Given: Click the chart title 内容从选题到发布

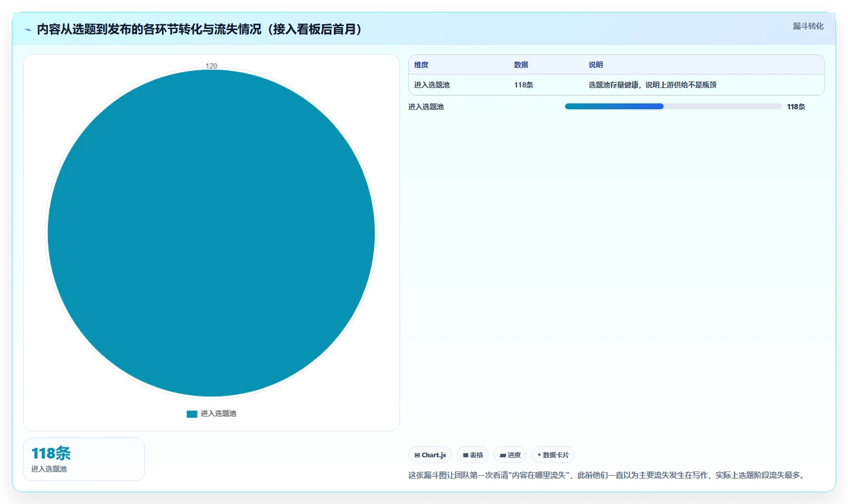Looking at the screenshot, I should 200,29.
